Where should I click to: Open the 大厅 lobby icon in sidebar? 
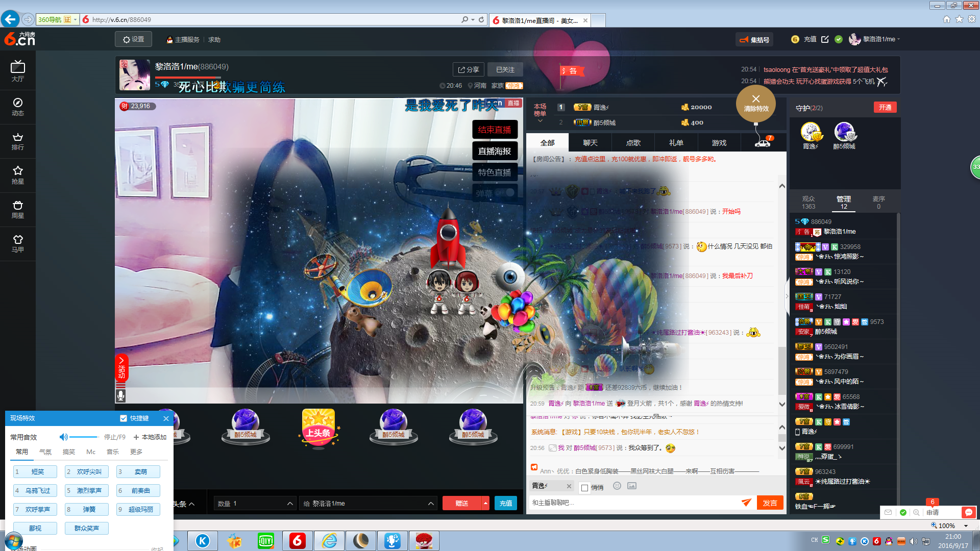(18, 71)
